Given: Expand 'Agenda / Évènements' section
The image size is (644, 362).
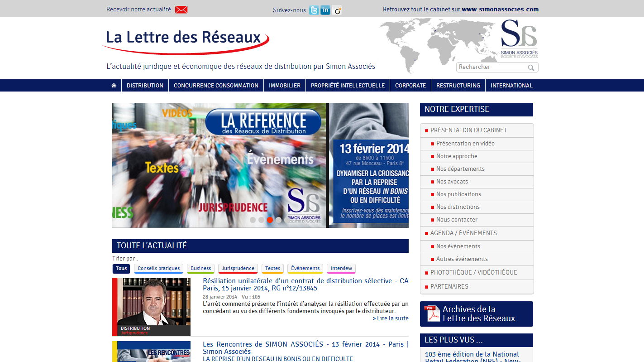Looking at the screenshot, I should 463,233.
